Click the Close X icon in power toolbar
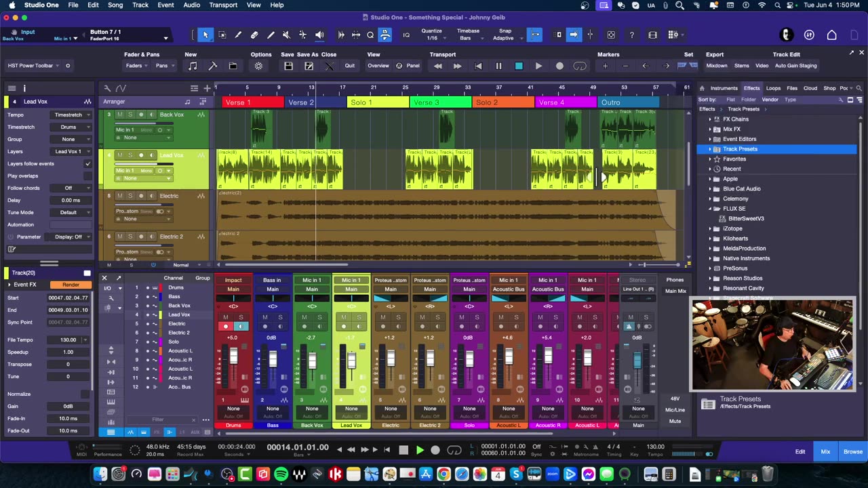 (329, 66)
